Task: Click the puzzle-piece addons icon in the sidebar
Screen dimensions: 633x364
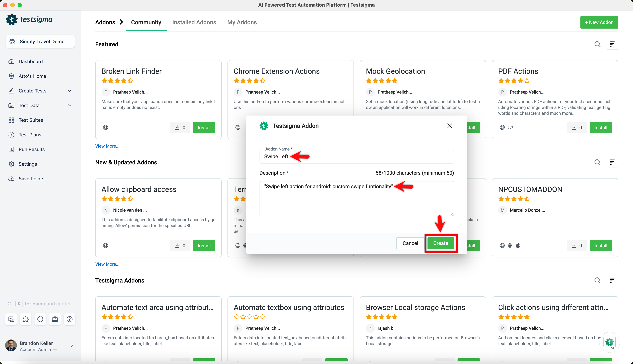Action: [x=25, y=319]
